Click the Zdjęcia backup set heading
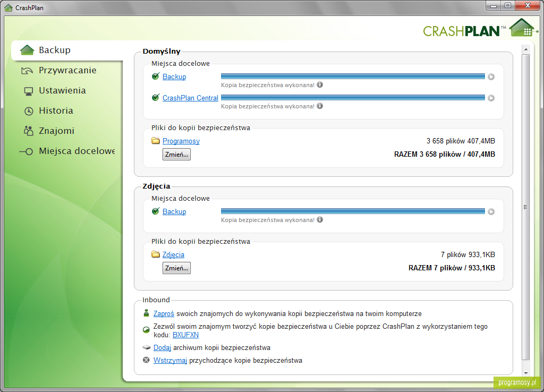This screenshot has width=544, height=392. [156, 186]
